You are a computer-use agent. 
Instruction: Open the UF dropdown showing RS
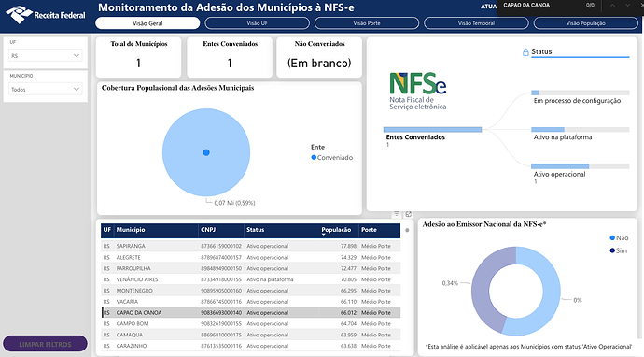pos(45,55)
